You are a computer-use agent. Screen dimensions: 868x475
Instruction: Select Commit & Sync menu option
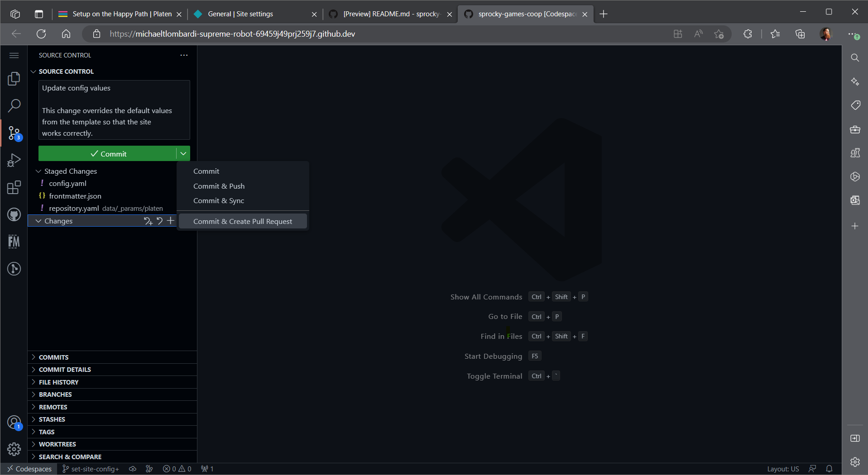coord(218,200)
